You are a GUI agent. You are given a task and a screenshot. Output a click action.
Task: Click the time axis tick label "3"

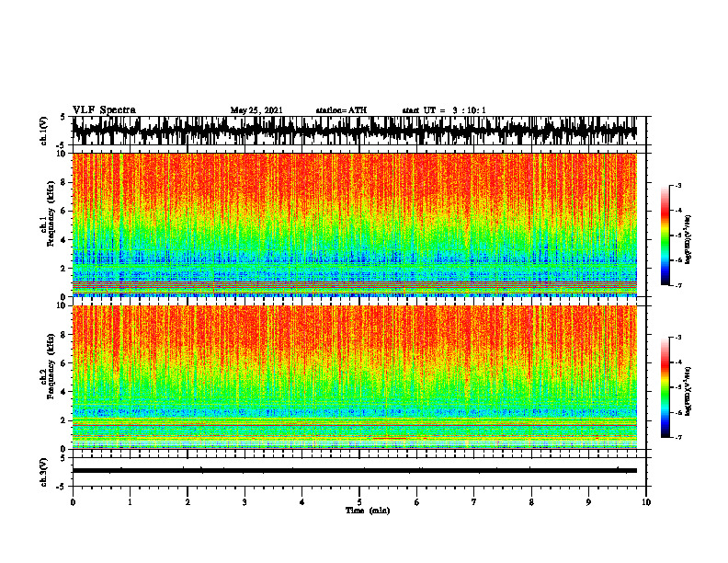pyautogui.click(x=245, y=502)
